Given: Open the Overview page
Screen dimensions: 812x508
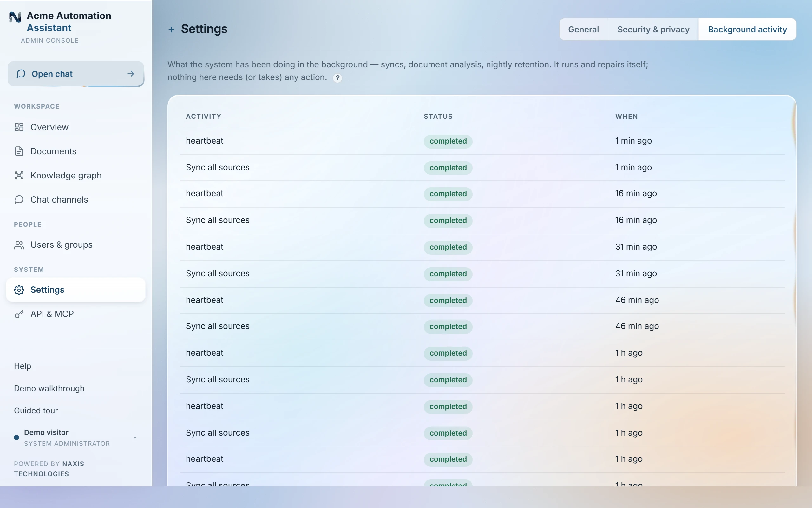Looking at the screenshot, I should coord(75,127).
